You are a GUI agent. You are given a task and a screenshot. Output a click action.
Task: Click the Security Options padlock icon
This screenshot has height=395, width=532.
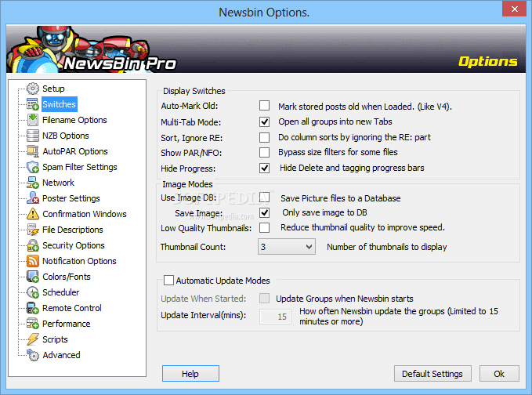pyautogui.click(x=33, y=245)
